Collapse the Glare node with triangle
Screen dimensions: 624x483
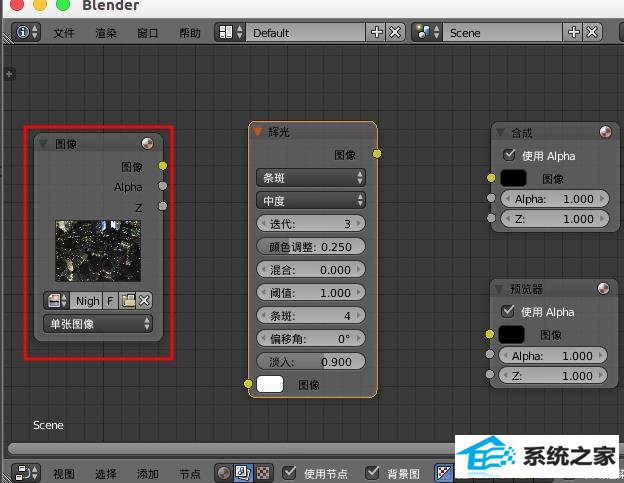pyautogui.click(x=258, y=132)
